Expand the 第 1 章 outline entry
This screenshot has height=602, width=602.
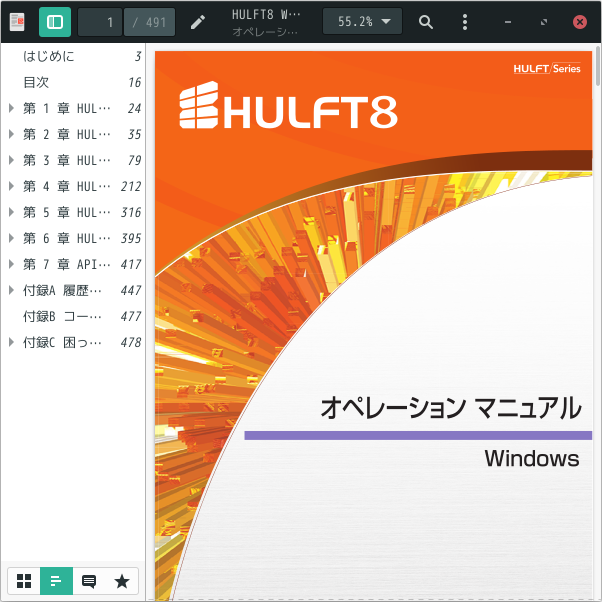[12, 108]
